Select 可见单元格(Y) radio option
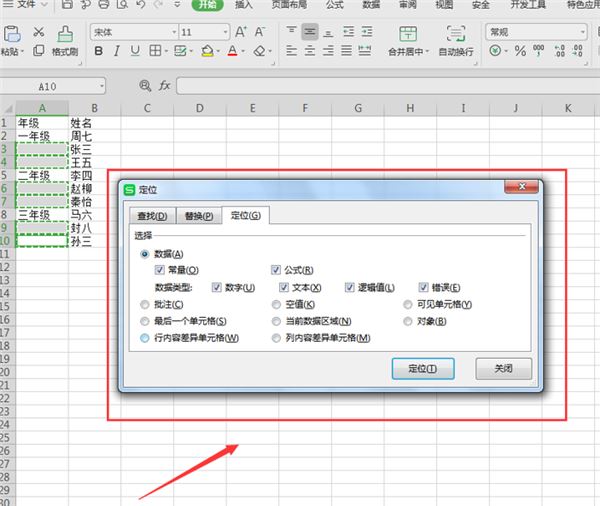Screen dimensions: 600x506 pyautogui.click(x=408, y=305)
